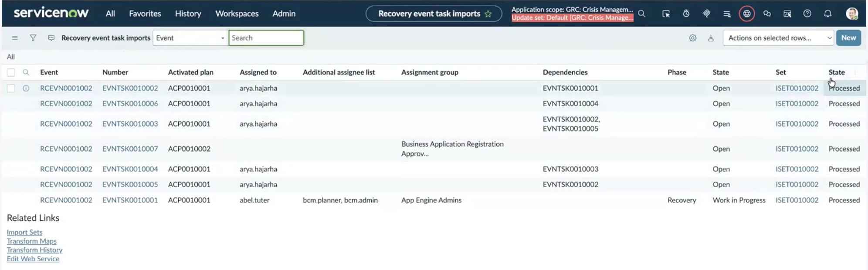
Task: Click inside the list Search field
Action: pos(266,38)
